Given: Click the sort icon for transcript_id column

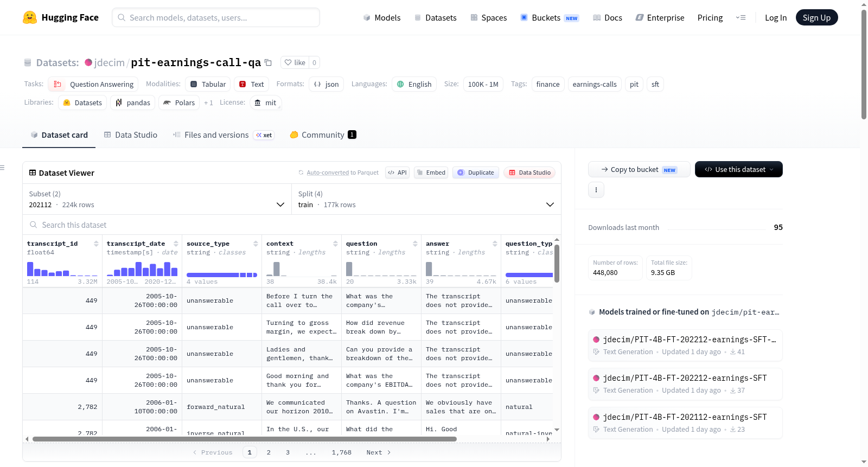Looking at the screenshot, I should pos(96,244).
